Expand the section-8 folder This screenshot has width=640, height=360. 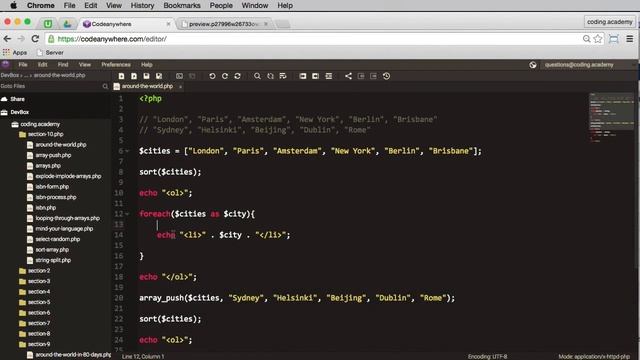[35, 334]
